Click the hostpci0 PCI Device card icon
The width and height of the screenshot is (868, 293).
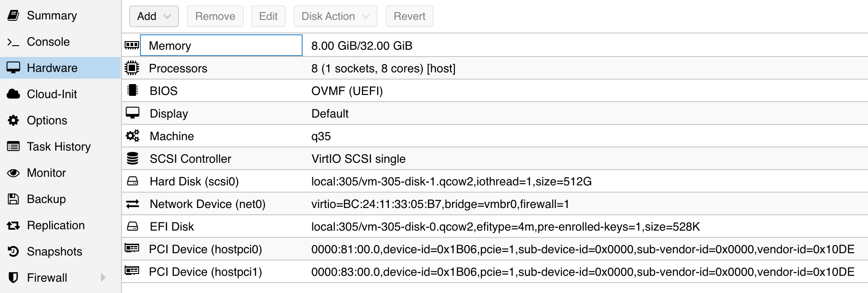tap(132, 248)
